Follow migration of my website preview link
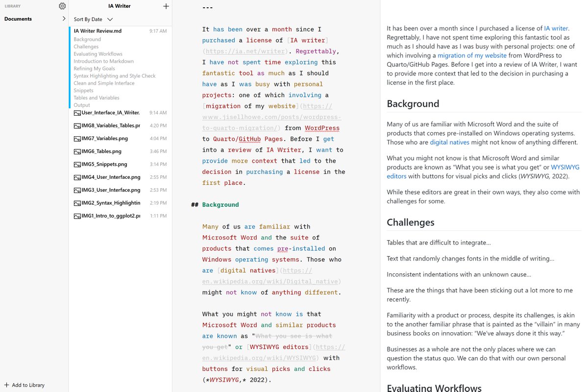The image size is (588, 392). pyautogui.click(x=472, y=55)
